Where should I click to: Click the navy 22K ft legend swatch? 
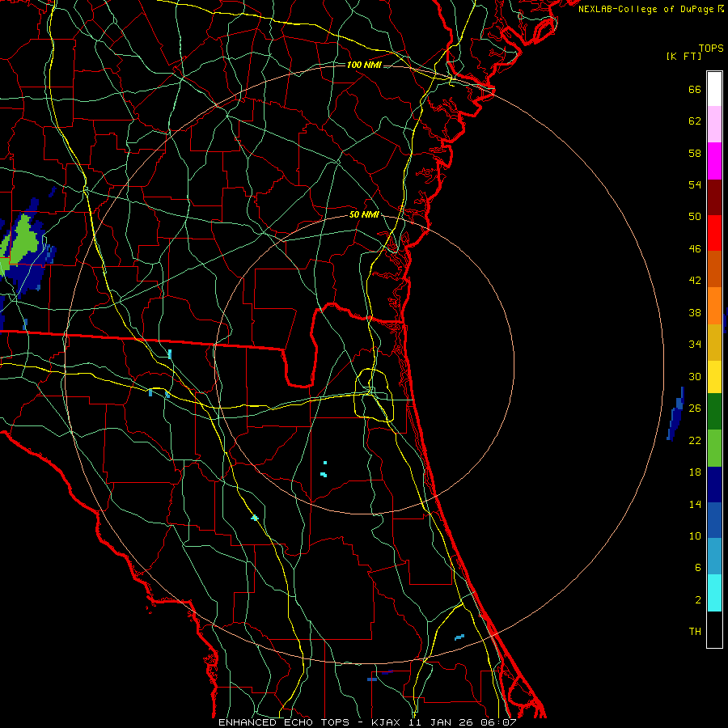click(714, 485)
